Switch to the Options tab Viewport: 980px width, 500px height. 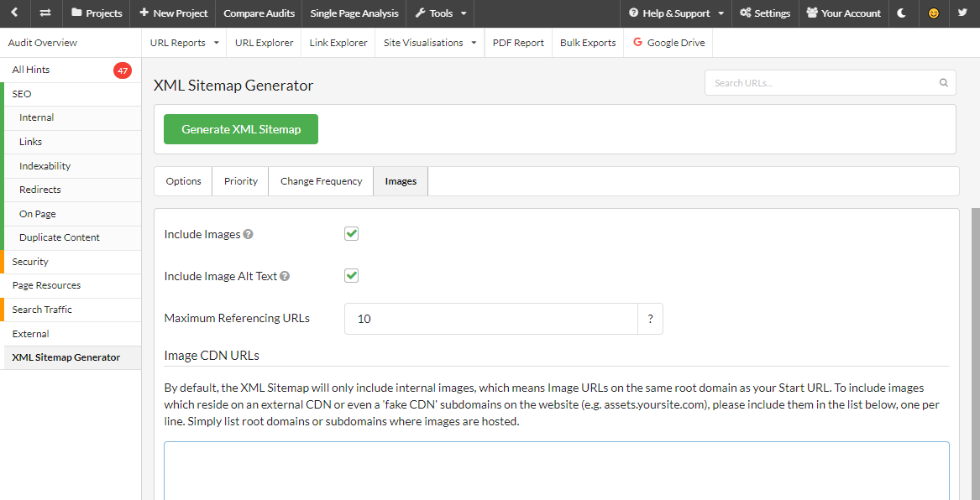[x=183, y=181]
